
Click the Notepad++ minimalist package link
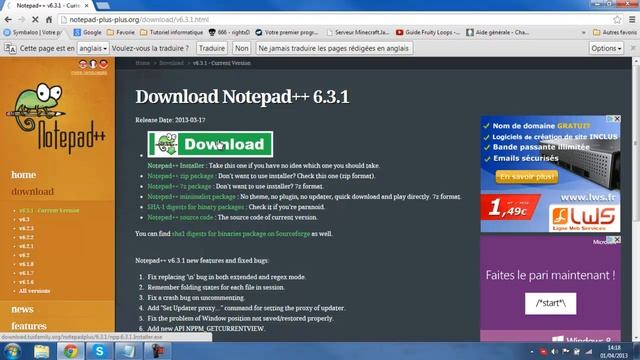(191, 197)
